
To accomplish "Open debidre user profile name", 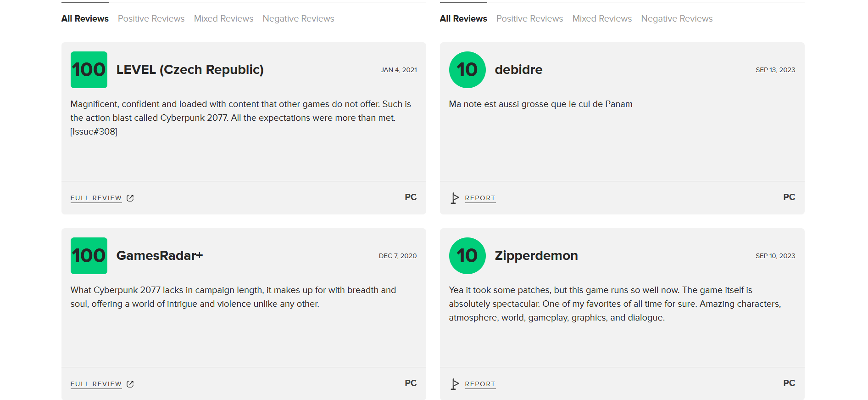I will [x=519, y=69].
